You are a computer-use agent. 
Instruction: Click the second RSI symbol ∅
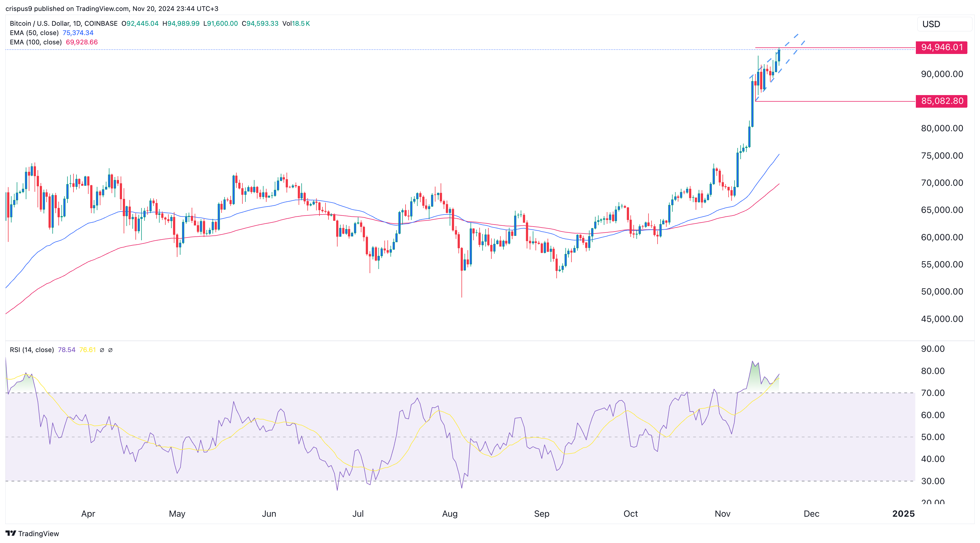point(110,350)
